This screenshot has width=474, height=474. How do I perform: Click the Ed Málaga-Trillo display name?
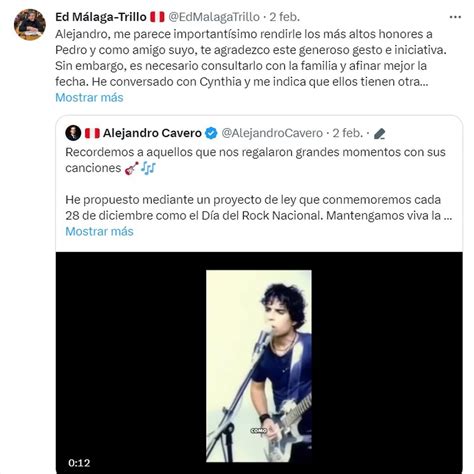101,17
